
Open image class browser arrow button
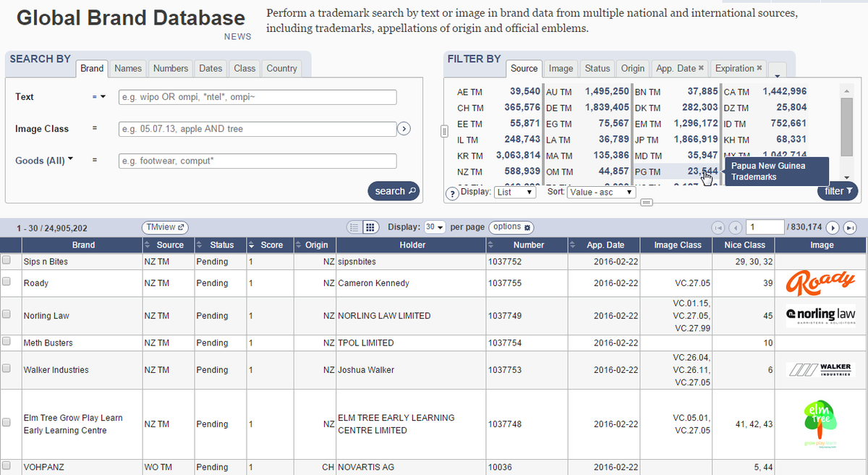click(404, 129)
